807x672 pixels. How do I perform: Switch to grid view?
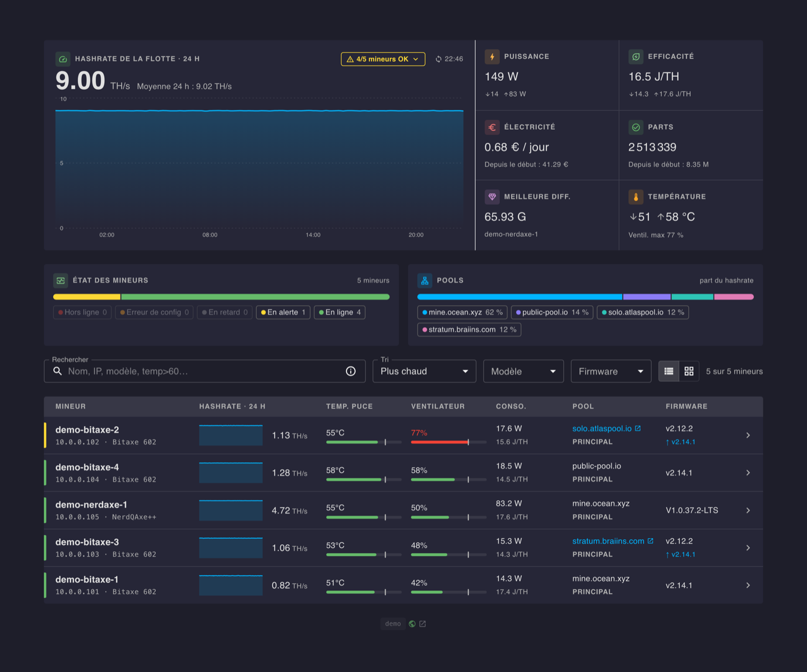coord(689,371)
